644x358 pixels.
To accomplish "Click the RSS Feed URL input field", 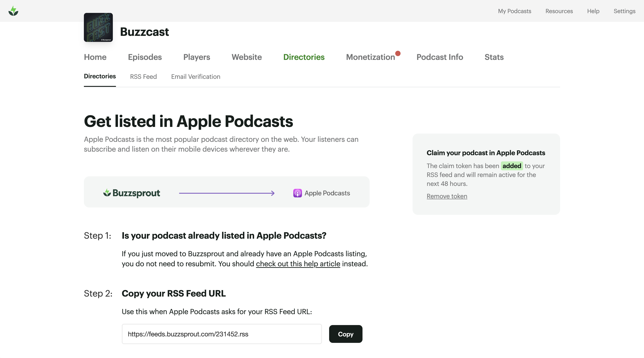I will [221, 334].
